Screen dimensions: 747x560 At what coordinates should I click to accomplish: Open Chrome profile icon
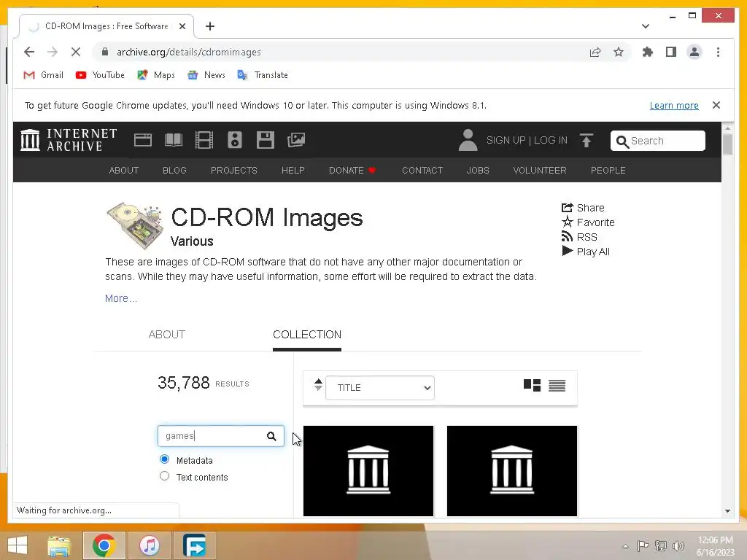click(x=694, y=52)
